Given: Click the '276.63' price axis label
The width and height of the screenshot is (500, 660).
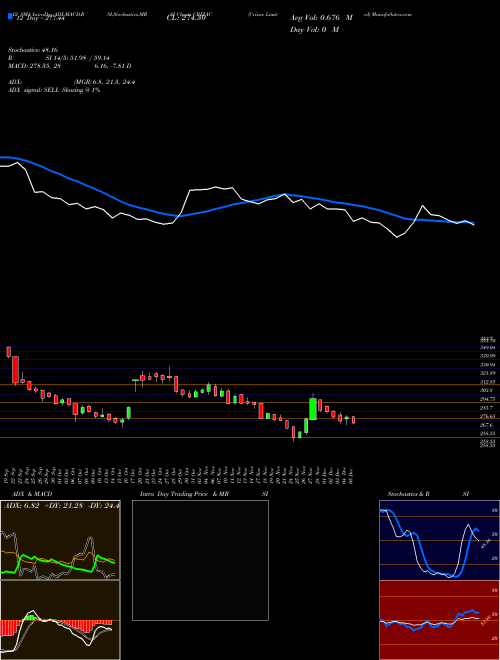Looking at the screenshot, I should pyautogui.click(x=488, y=416).
